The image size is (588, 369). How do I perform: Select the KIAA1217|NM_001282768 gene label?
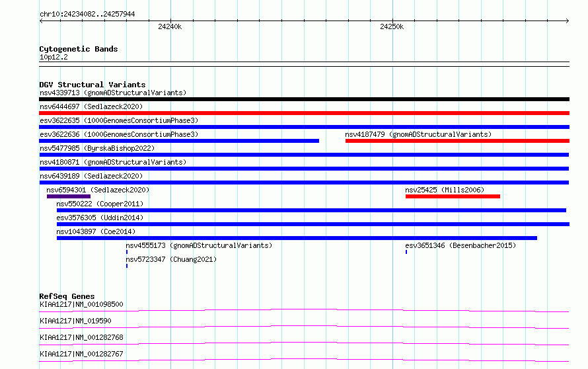81,337
